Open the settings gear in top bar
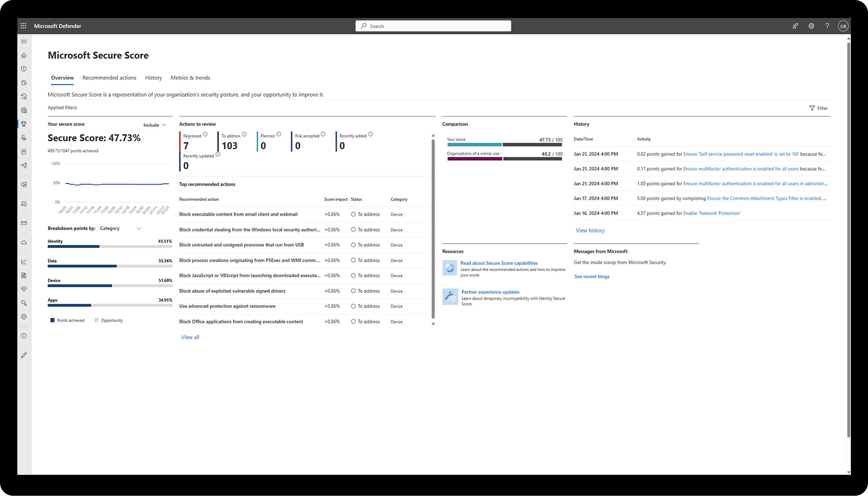 811,26
